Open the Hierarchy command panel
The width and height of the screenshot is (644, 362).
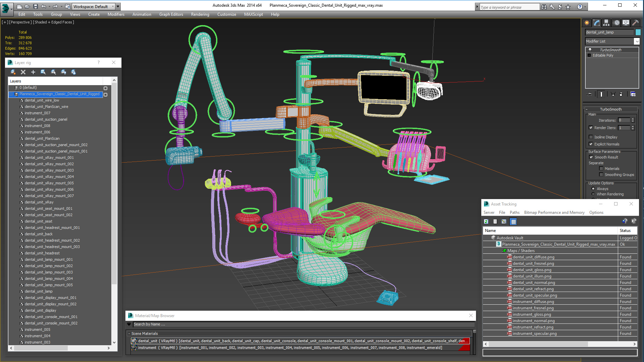pyautogui.click(x=606, y=23)
